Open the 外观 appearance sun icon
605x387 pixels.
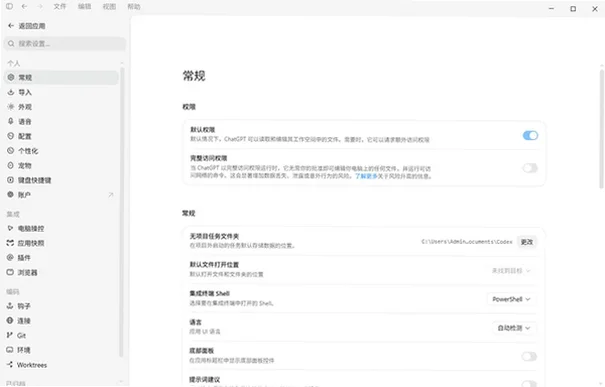pyautogui.click(x=11, y=106)
